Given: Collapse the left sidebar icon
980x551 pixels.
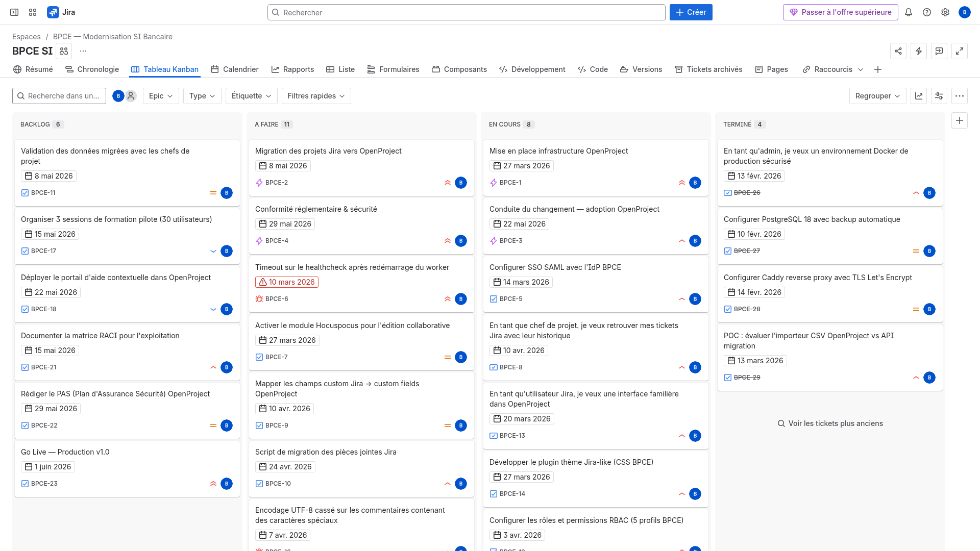Looking at the screenshot, I should click(x=14, y=12).
